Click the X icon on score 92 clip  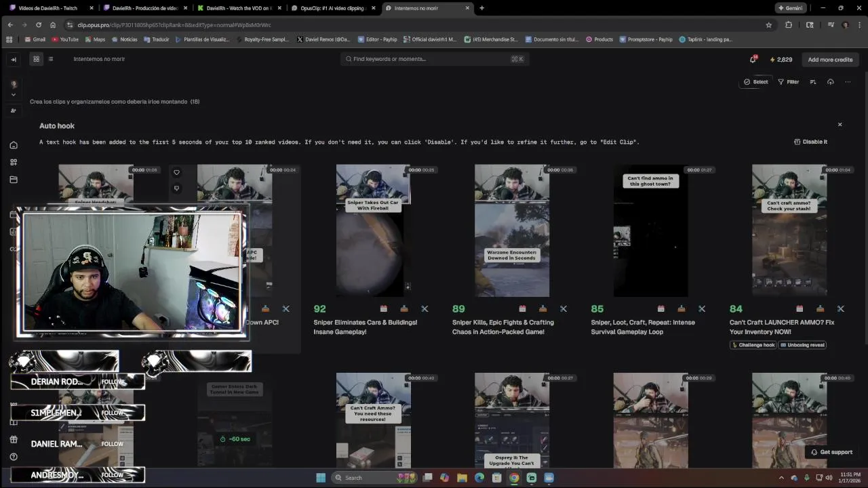(425, 309)
